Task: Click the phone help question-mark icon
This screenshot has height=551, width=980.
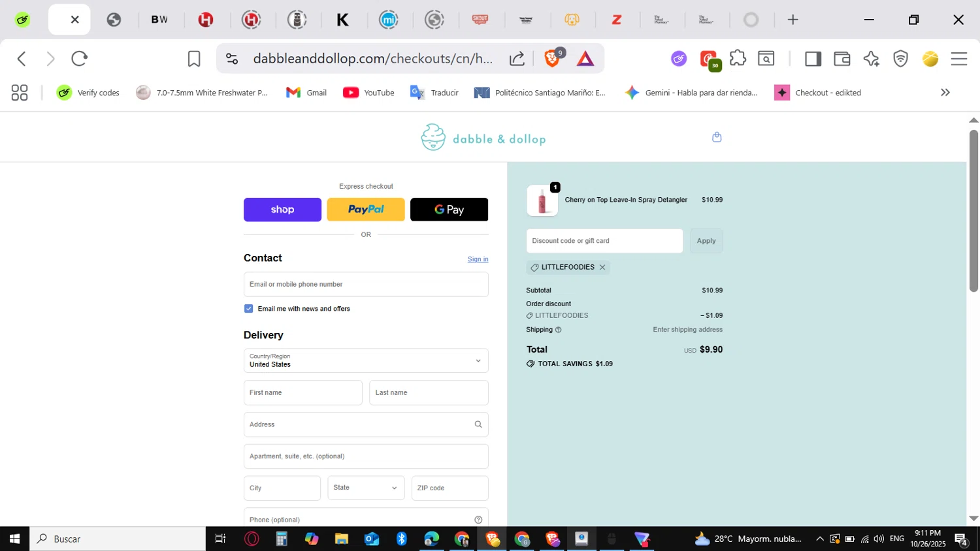Action: tap(478, 520)
